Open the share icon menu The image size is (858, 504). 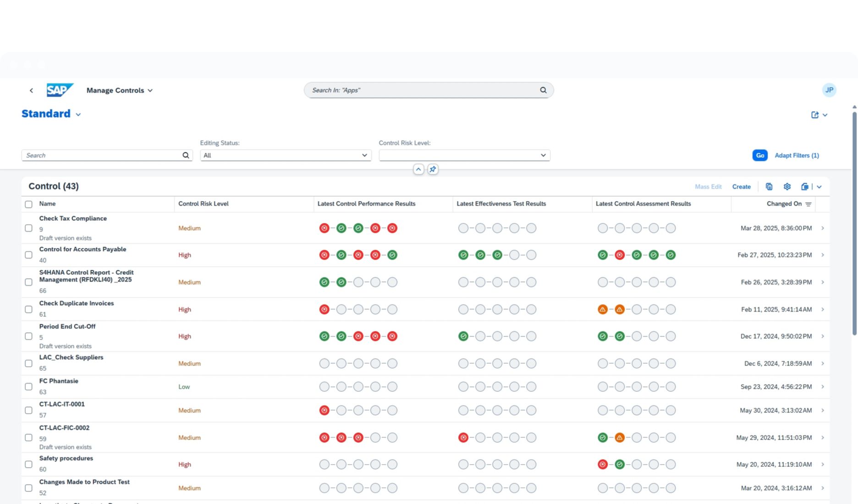pos(815,115)
